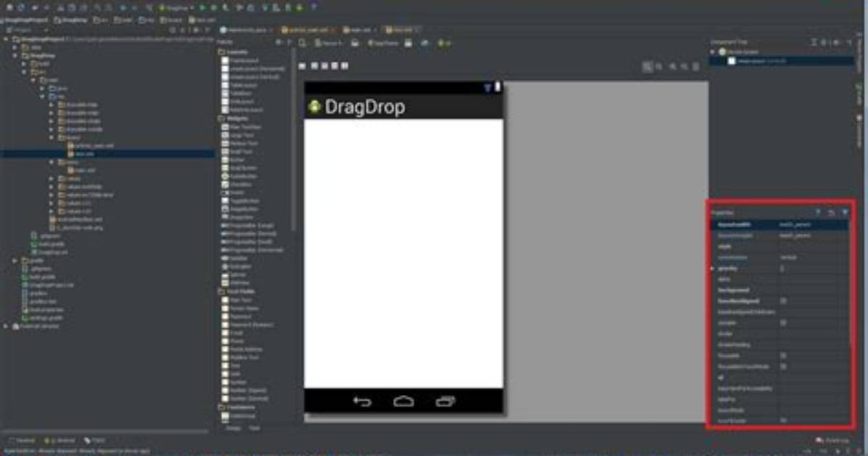Toggle the clickable property checkbox
The width and height of the screenshot is (868, 456).
click(x=783, y=322)
